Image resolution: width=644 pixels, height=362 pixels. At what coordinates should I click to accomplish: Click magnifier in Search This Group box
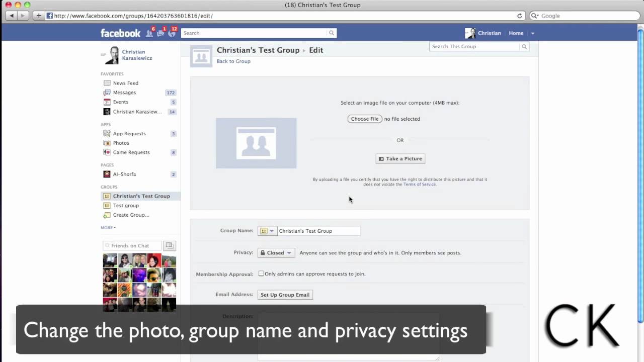524,46
